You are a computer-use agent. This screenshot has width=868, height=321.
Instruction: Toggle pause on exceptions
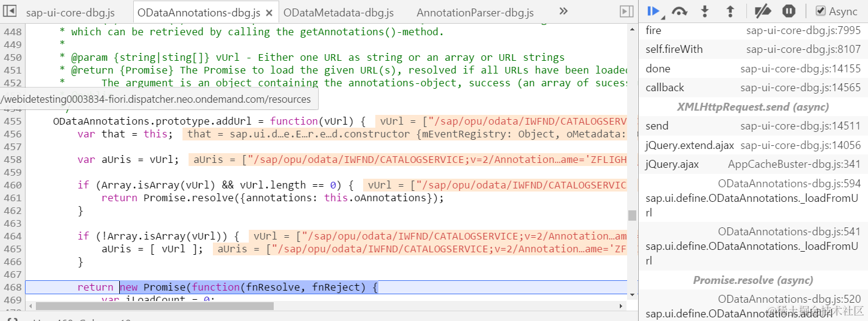tap(788, 11)
